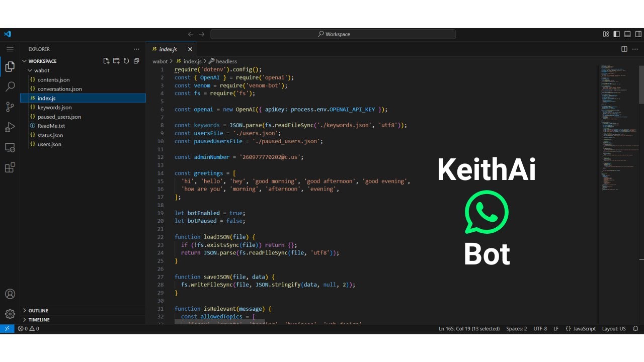This screenshot has width=644, height=362.
Task: Open the Source Control view
Action: tap(10, 107)
